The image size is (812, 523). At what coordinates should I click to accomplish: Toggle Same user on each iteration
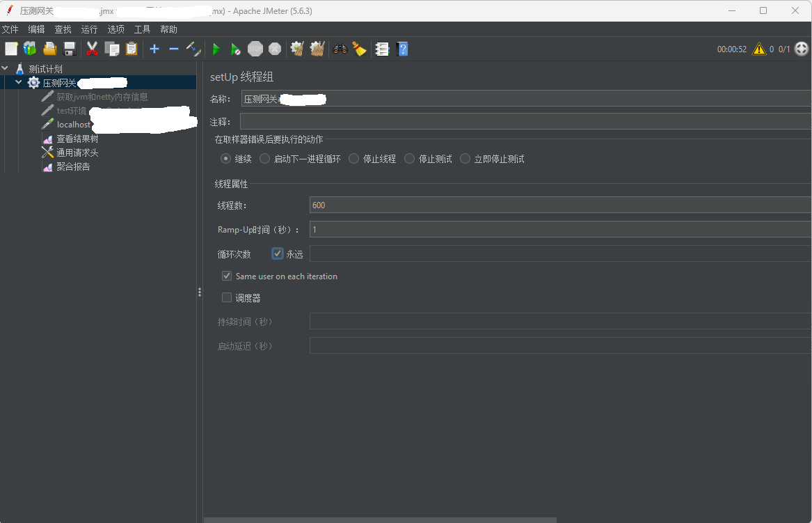[x=227, y=276]
